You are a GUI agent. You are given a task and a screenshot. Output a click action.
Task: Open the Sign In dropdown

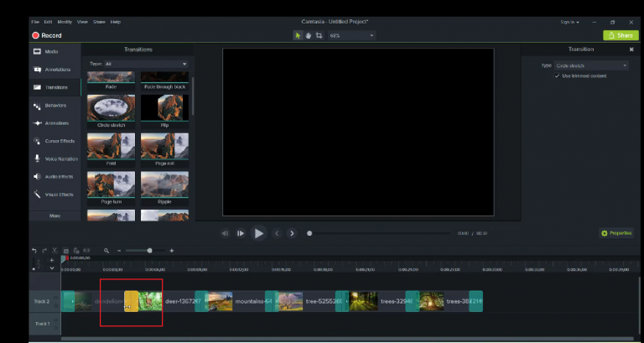pos(569,22)
